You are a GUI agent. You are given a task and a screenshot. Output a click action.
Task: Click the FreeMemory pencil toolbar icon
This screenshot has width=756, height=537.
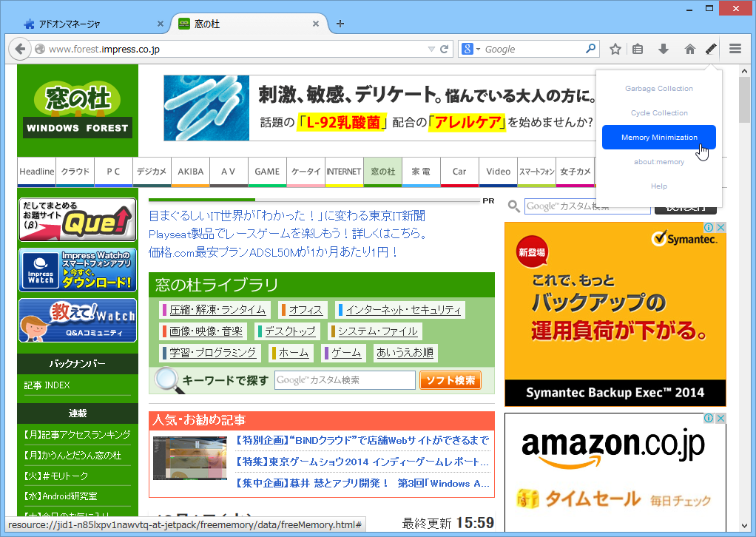coord(711,49)
